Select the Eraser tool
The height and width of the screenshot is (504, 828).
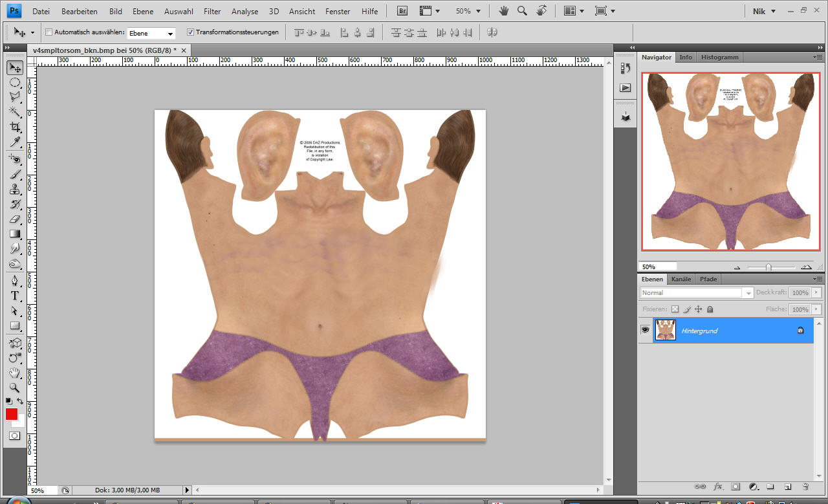tap(14, 219)
